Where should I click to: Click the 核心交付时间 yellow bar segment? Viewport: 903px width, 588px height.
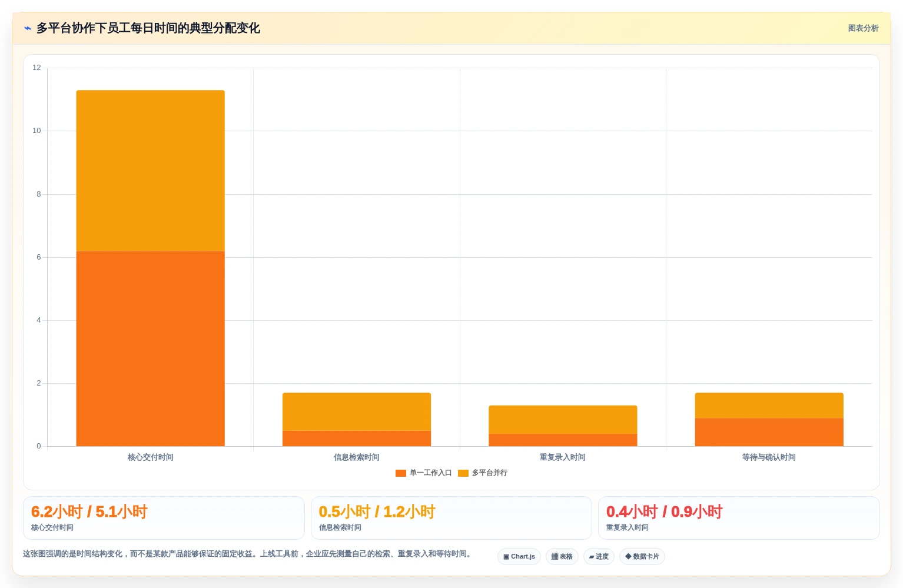click(x=151, y=171)
